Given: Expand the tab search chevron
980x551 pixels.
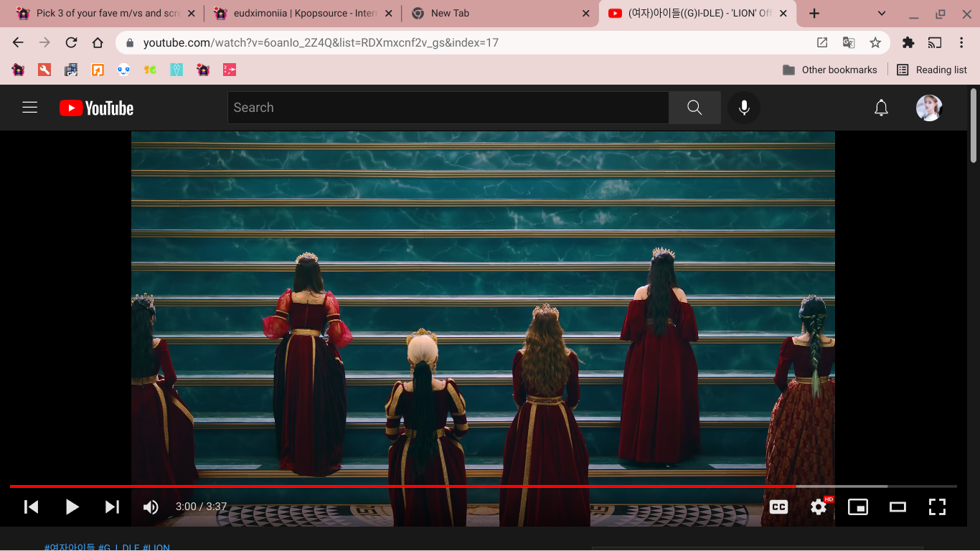Looking at the screenshot, I should click(x=882, y=13).
